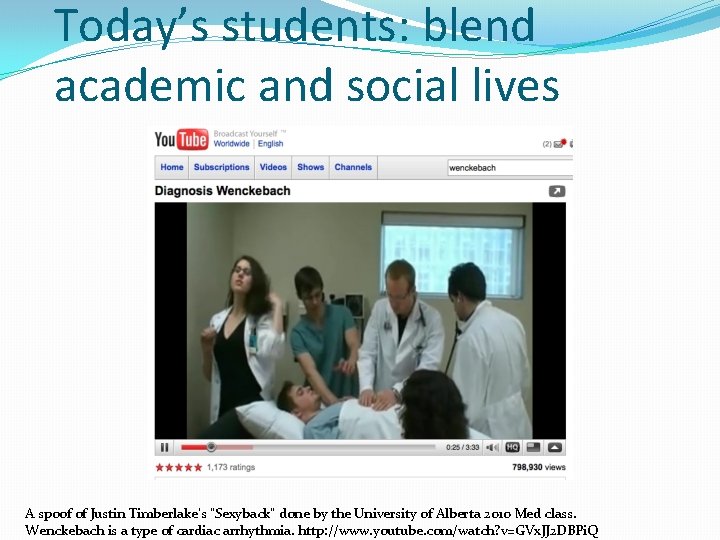
Task: Click the Broadcast Yourself tagline
Action: tap(246, 134)
